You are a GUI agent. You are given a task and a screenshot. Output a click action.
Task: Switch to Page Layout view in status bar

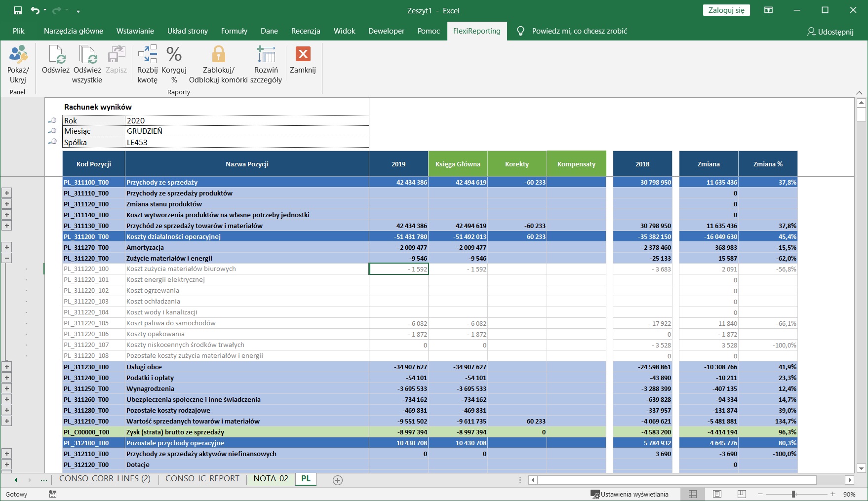[x=717, y=494]
